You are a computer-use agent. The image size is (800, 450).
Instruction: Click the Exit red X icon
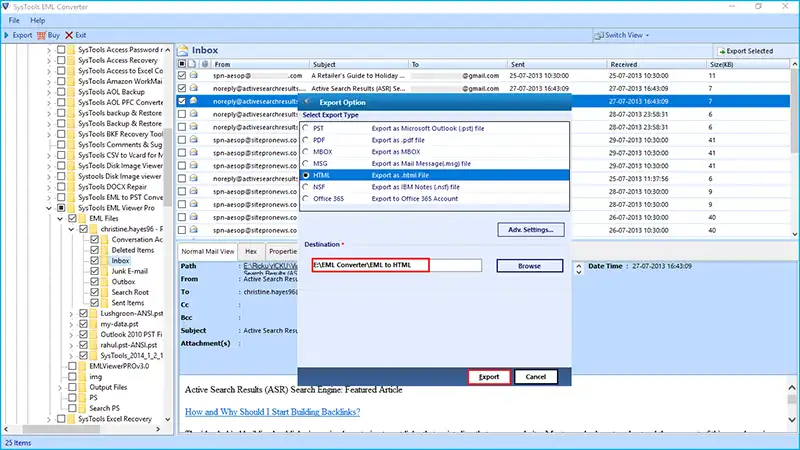coord(69,35)
